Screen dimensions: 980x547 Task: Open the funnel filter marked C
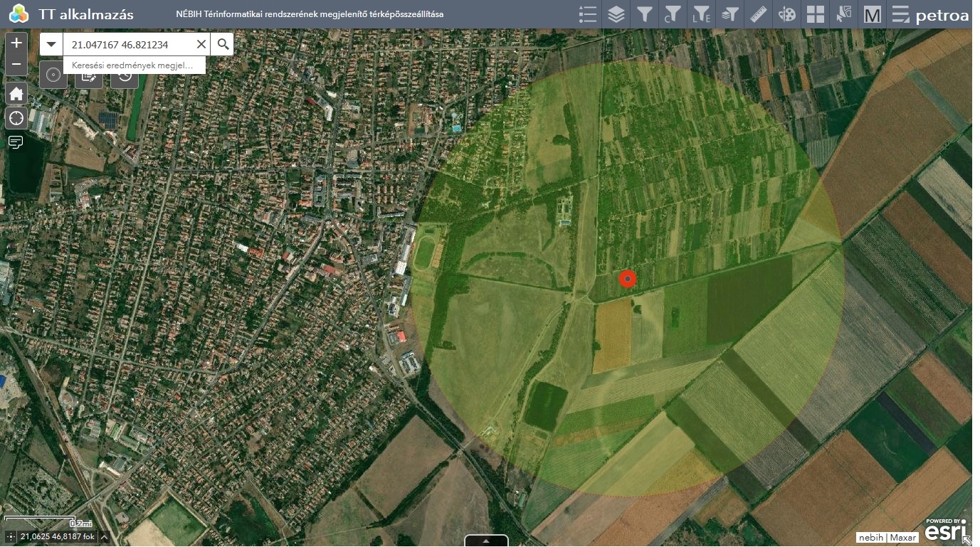click(x=673, y=14)
